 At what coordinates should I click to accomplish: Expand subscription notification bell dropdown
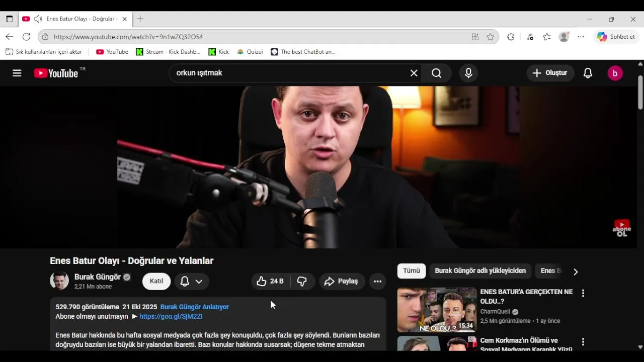(x=192, y=281)
